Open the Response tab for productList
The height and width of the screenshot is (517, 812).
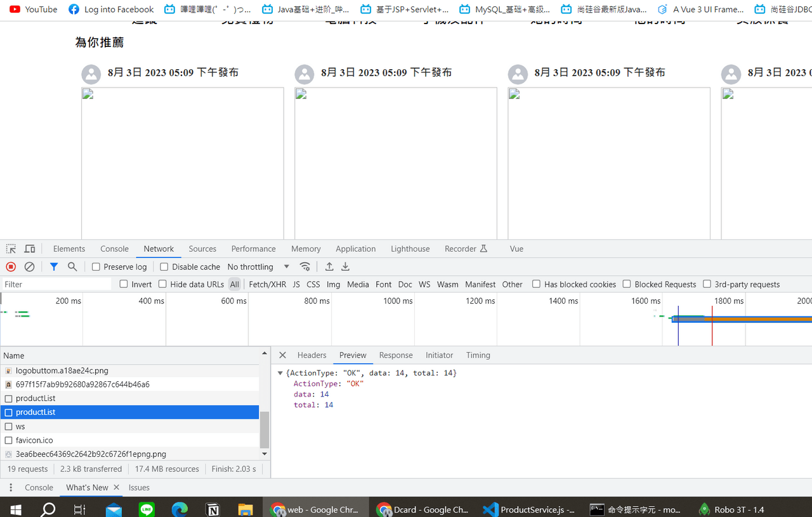tap(395, 355)
